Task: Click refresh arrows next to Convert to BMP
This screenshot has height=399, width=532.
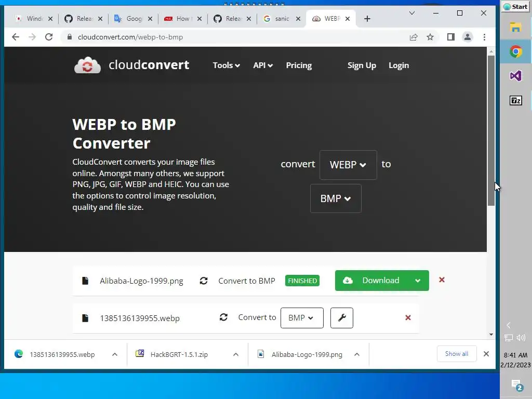Action: tap(204, 281)
